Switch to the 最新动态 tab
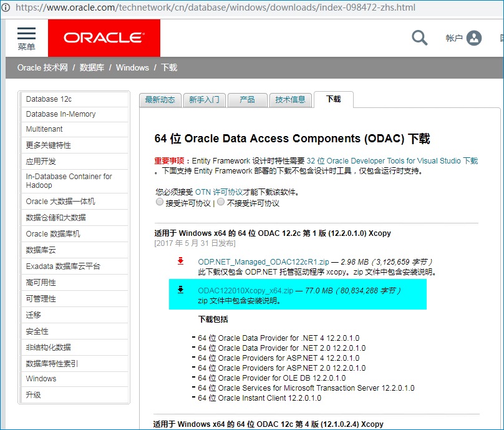This screenshot has width=504, height=430. coord(160,100)
